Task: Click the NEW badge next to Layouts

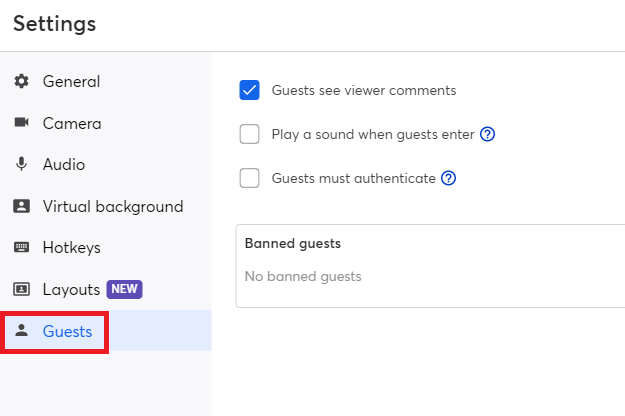Action: coord(125,290)
